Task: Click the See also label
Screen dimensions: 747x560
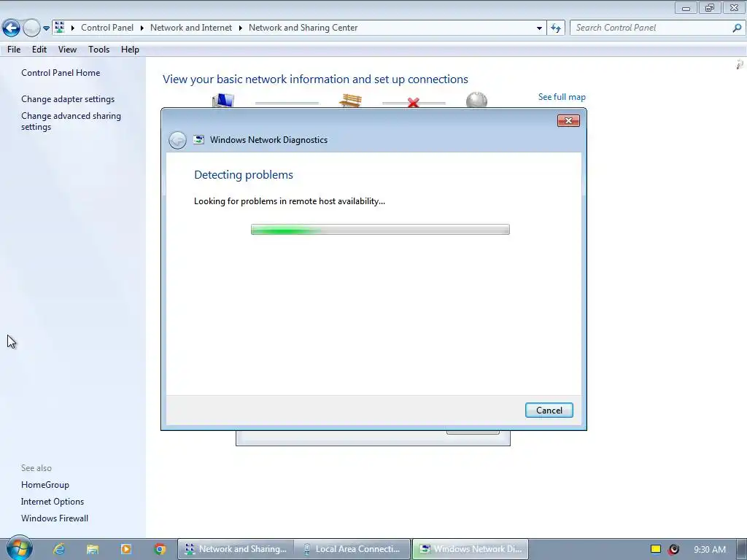Action: point(36,468)
